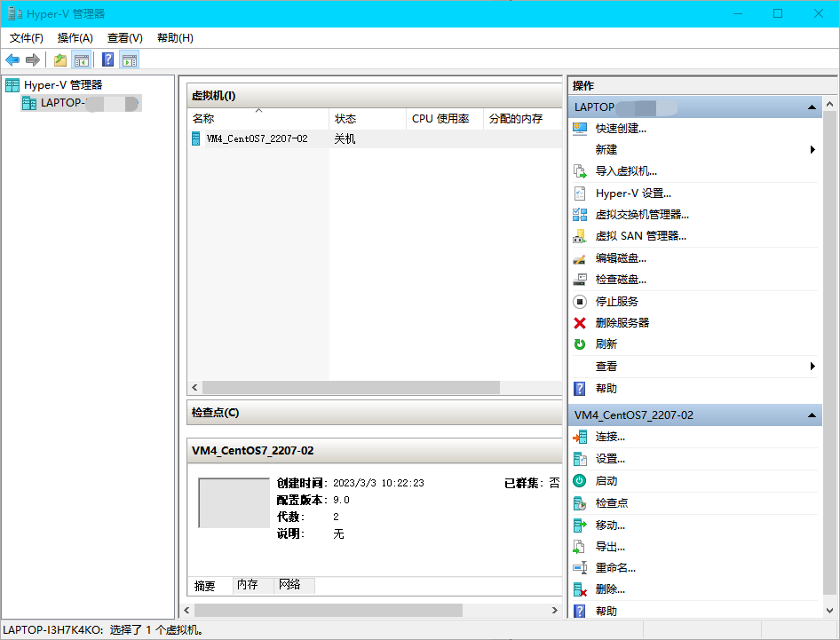Click 导出 to export the VM

tap(610, 547)
